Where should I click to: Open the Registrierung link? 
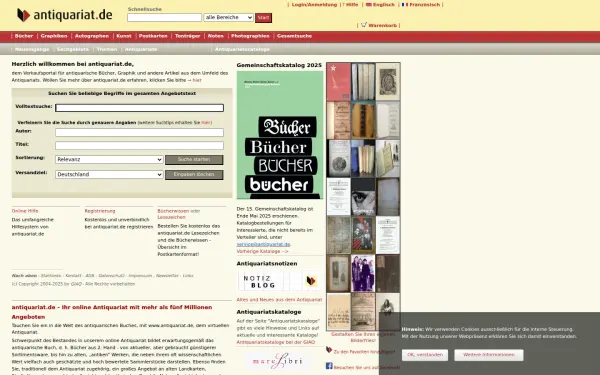coord(100,211)
